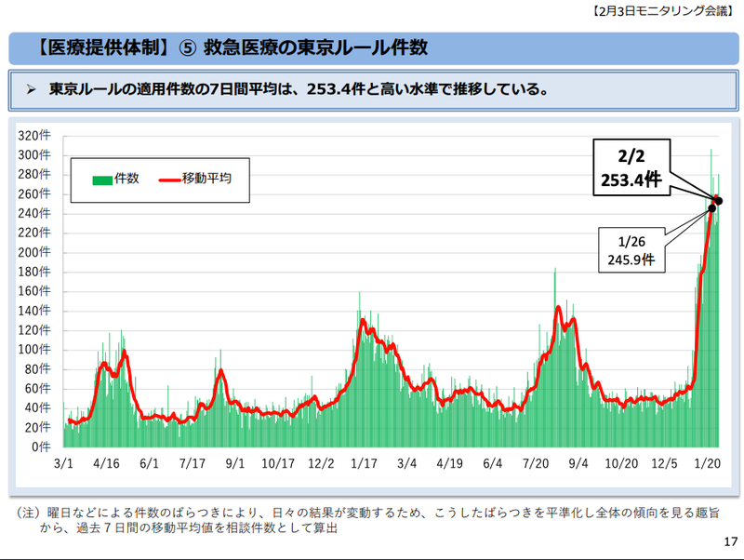The width and height of the screenshot is (744, 560).
Task: Click the 200件 y-axis label
Action: [34, 252]
